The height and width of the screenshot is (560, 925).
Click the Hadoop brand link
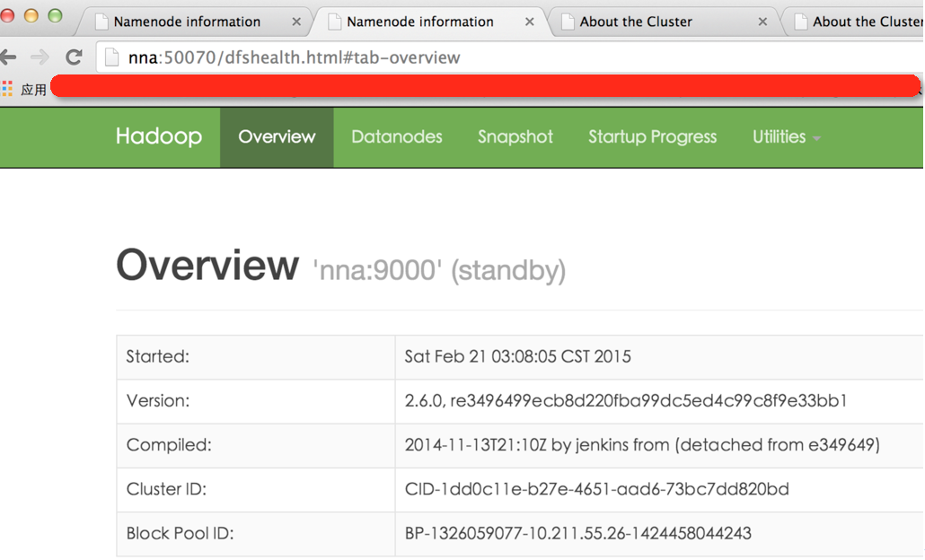tap(158, 137)
